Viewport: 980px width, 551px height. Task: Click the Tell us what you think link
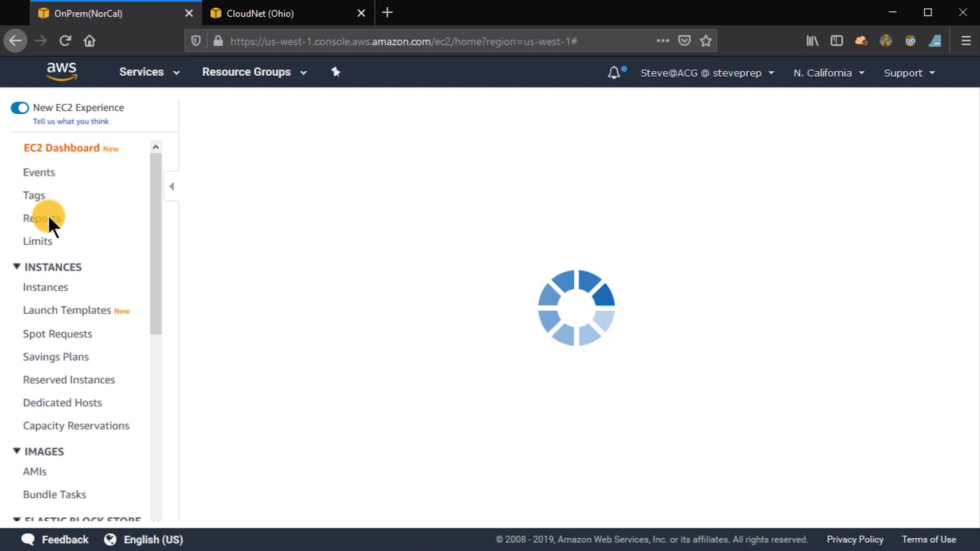click(x=71, y=121)
